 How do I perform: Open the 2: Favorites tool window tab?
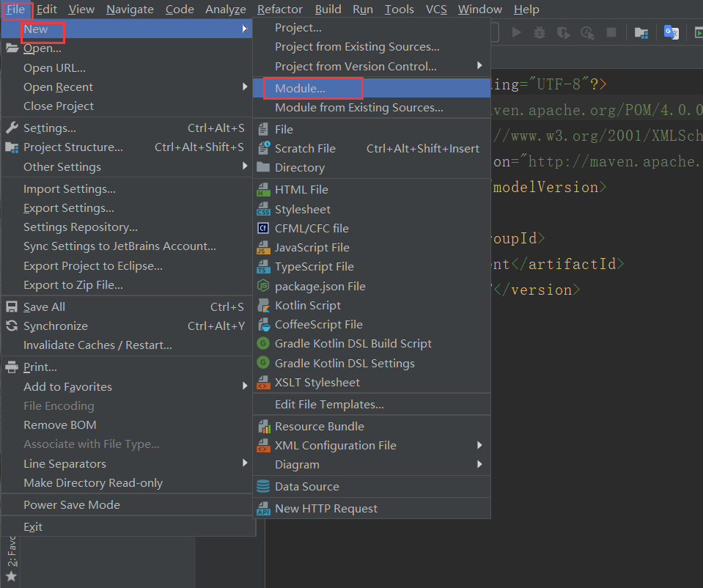pyautogui.click(x=12, y=551)
